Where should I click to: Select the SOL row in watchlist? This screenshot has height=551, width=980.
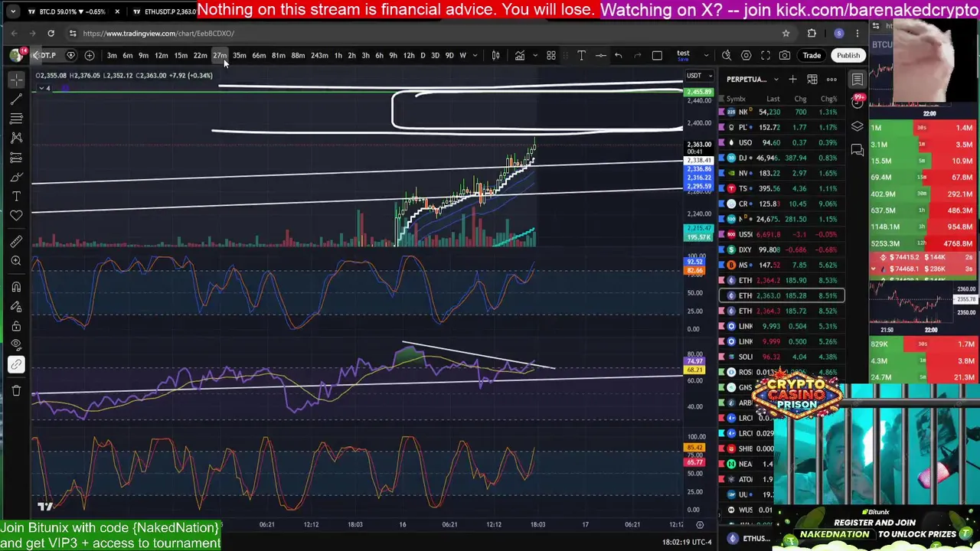782,357
